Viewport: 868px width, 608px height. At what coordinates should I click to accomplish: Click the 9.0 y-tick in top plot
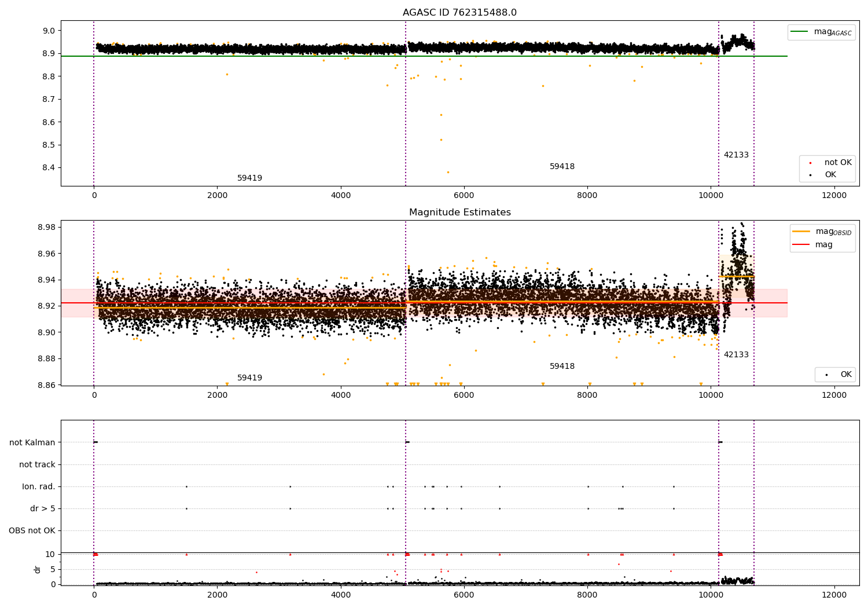pyautogui.click(x=49, y=31)
